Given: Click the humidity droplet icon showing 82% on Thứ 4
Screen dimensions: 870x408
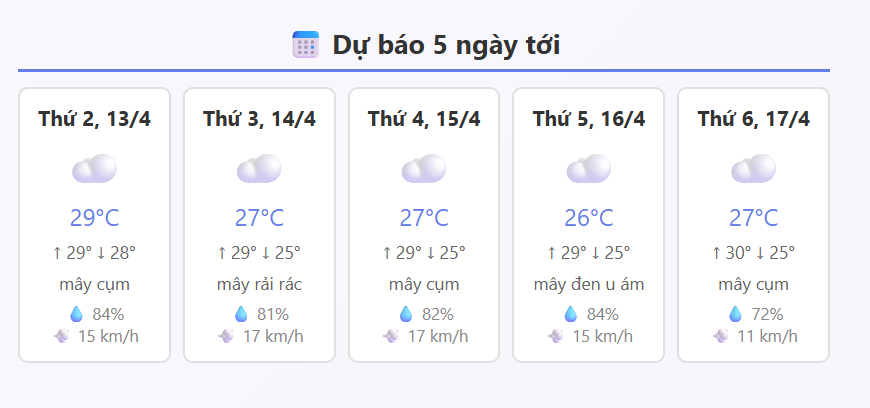Looking at the screenshot, I should point(406,314).
